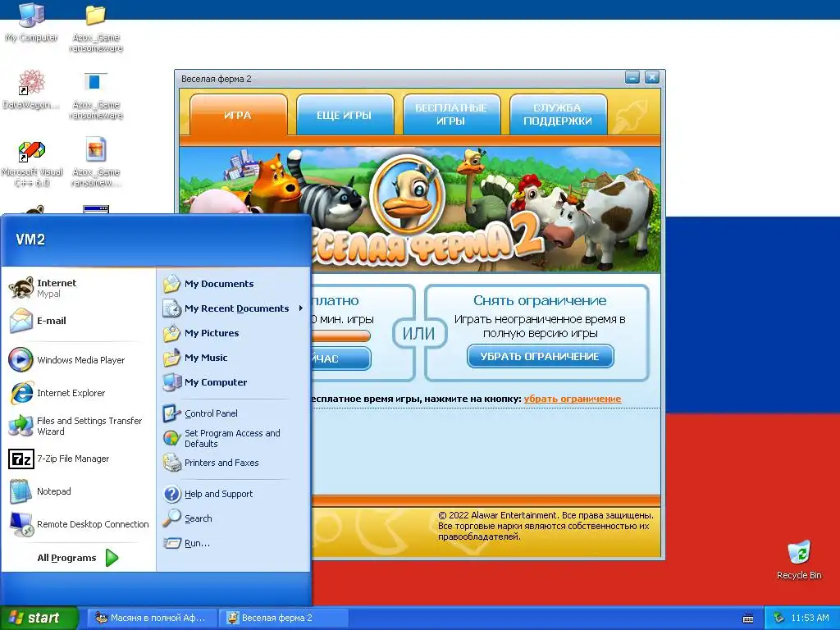Select the Microsoft Visual C++ 6.0 shortcut
The height and width of the screenshot is (630, 840).
pos(32,163)
